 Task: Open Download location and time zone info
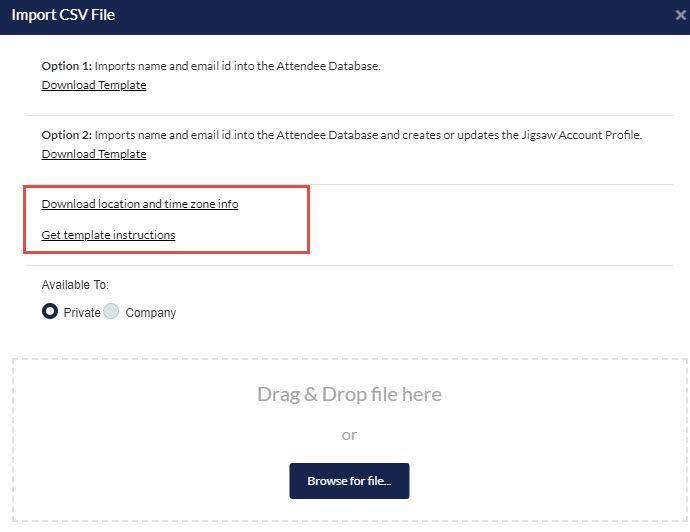pyautogui.click(x=140, y=204)
